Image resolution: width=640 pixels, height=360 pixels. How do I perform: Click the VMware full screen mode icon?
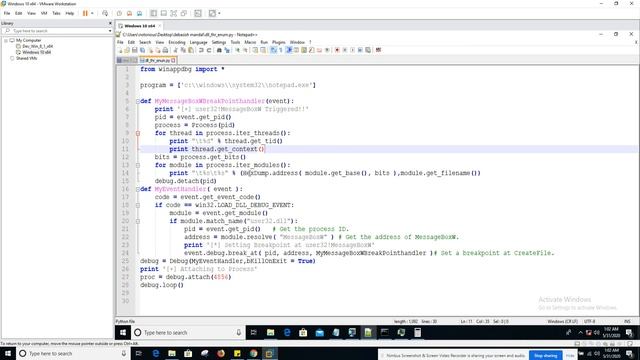(x=173, y=13)
